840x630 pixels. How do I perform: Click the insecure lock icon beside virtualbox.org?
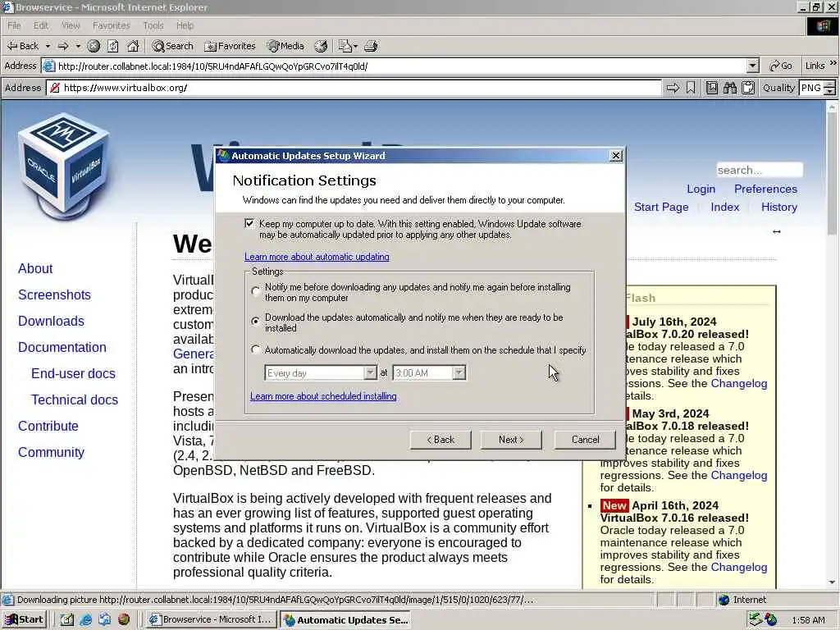click(55, 88)
